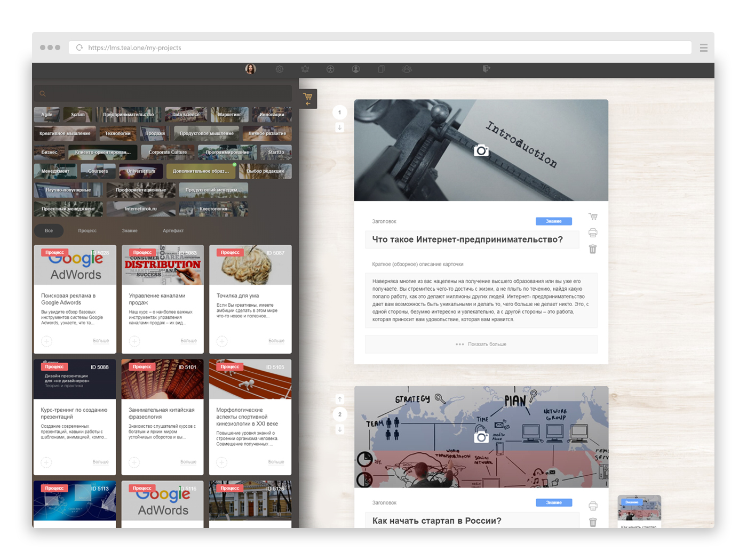
Task: Edit title 'Что такое Интернет-предпринимательство?'
Action: pos(472,239)
